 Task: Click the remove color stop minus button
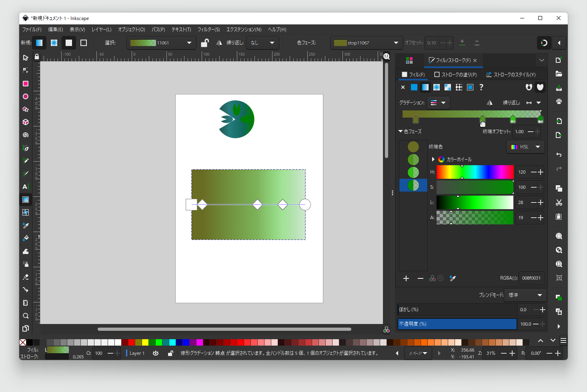420,278
